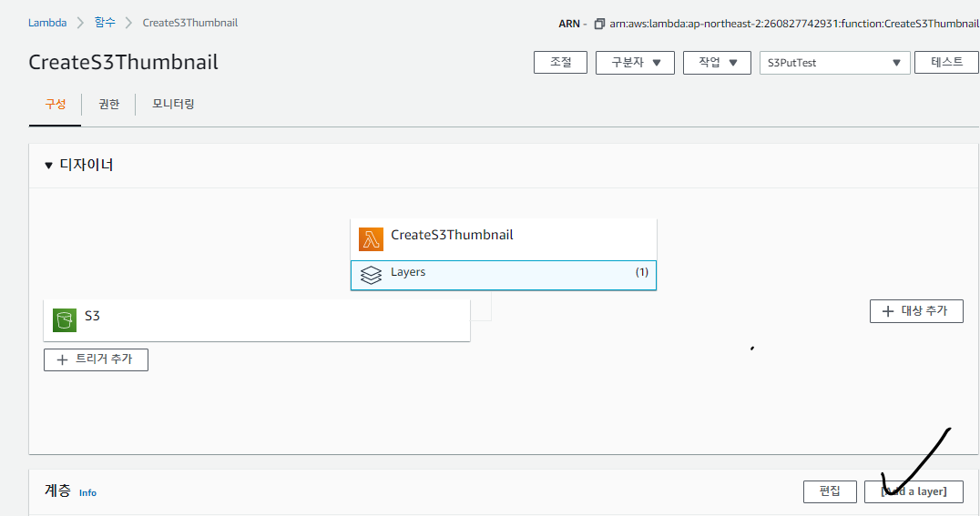Image resolution: width=980 pixels, height=516 pixels.
Task: Open the 구분자 dropdown
Action: [x=635, y=63]
